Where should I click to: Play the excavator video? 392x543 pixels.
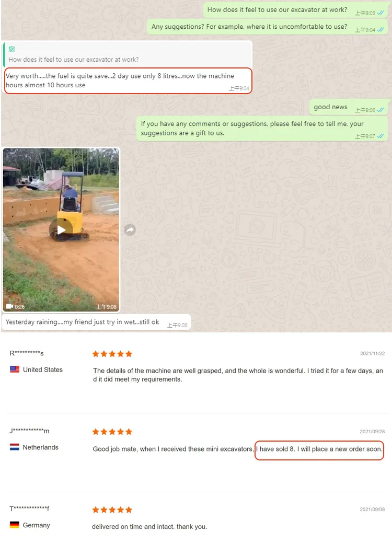[61, 229]
